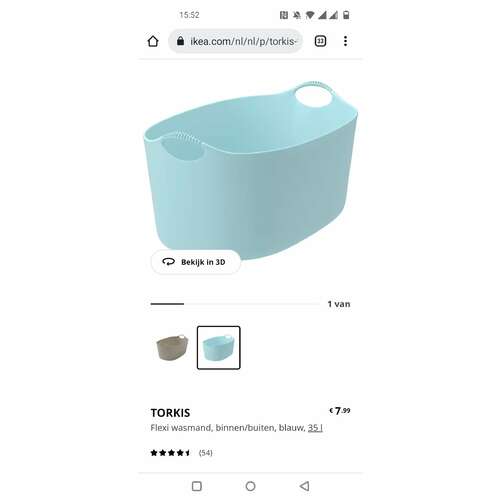Tap the battery status icon

[x=346, y=15]
